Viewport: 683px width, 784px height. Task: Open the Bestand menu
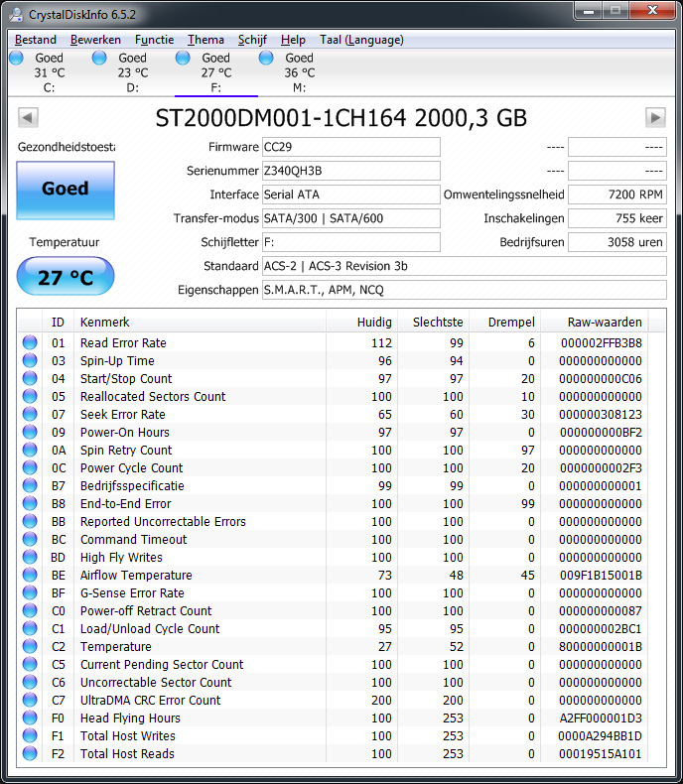(x=36, y=40)
